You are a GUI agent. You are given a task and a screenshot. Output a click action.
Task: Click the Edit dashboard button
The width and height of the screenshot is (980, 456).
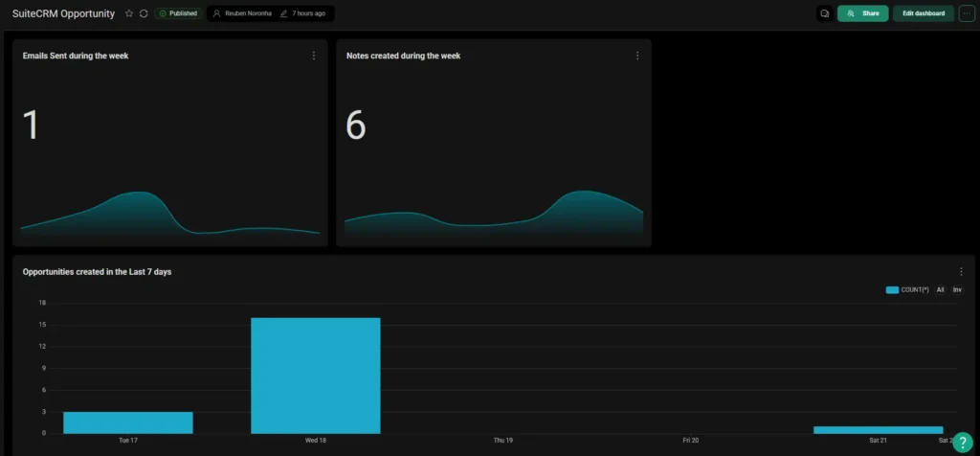point(924,13)
